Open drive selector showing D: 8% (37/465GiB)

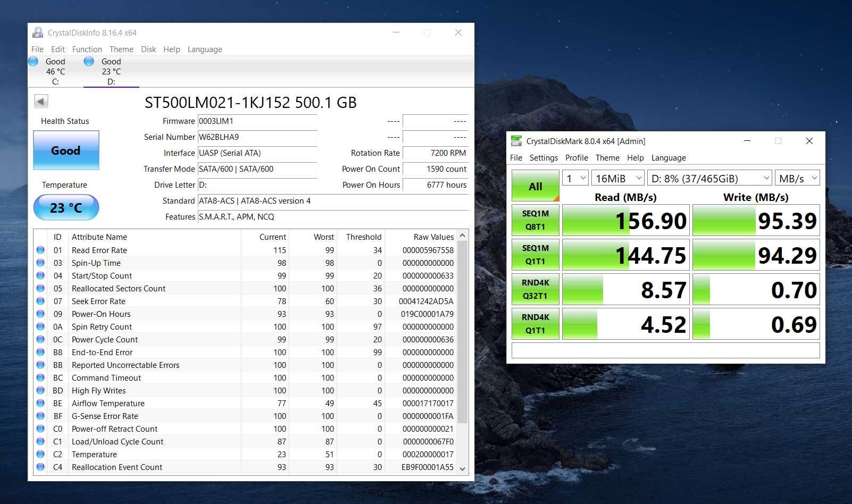709,178
